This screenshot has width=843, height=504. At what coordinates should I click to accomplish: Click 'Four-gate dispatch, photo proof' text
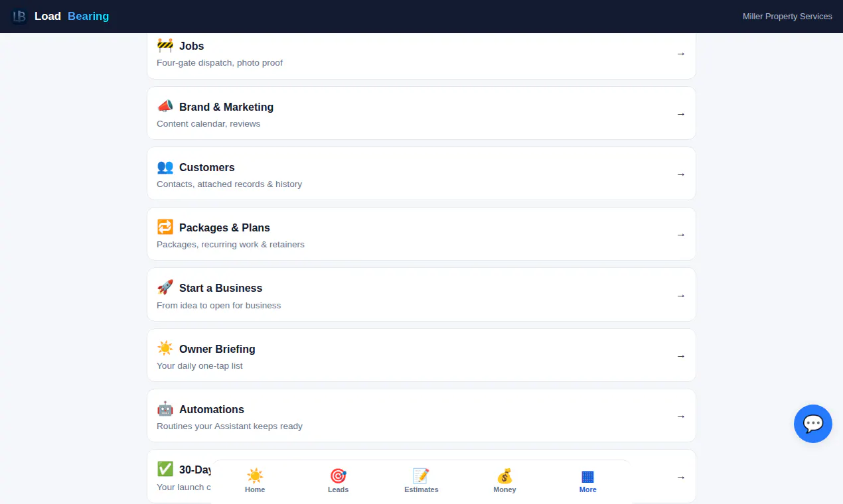click(220, 63)
